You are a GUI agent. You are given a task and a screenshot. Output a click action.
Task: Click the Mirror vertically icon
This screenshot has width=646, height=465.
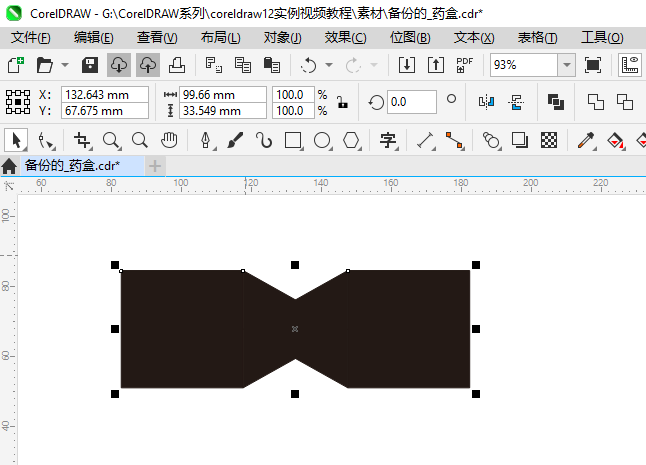tap(516, 102)
